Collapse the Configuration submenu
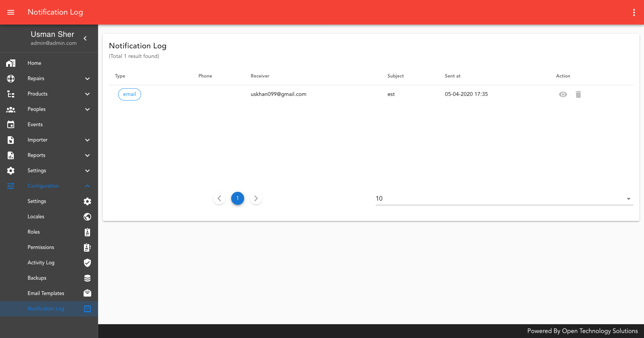Viewport: 644px width, 338px height. 87,186
